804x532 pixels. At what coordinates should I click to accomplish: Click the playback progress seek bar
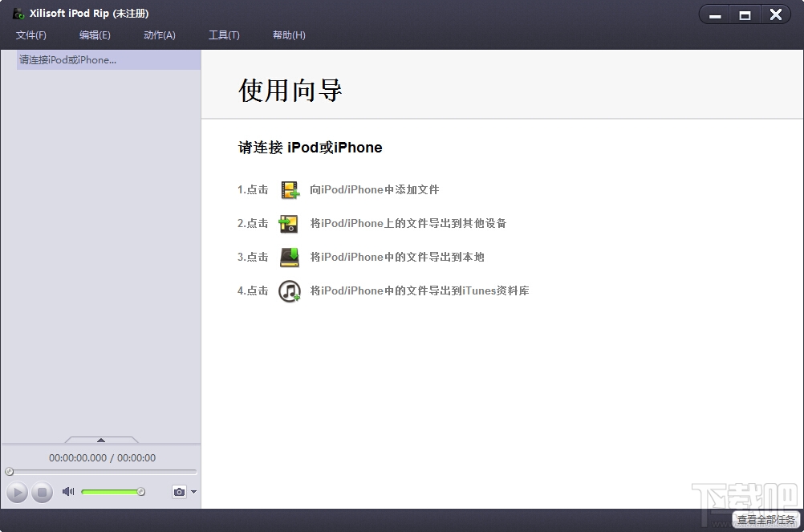click(x=101, y=472)
